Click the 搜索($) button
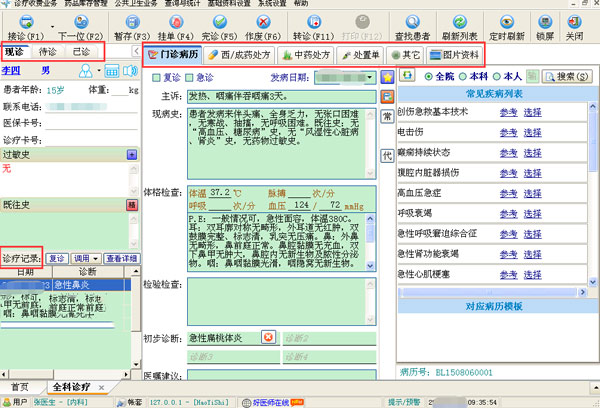Viewport: 600px width, 408px height. coord(571,76)
